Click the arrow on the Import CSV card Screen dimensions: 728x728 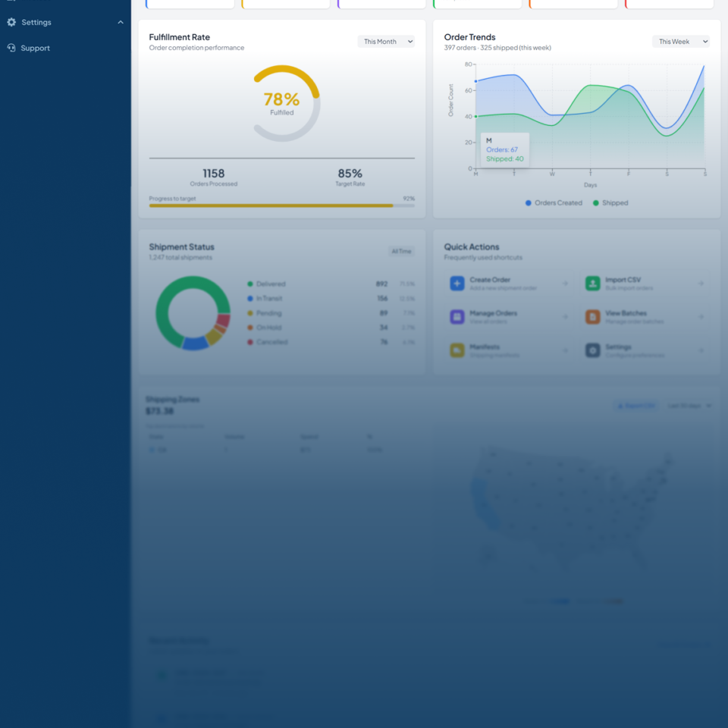[x=701, y=284]
